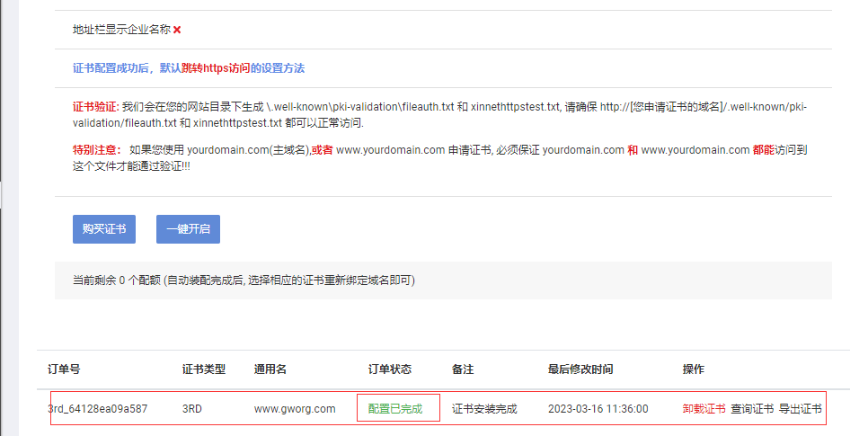Click the 证书安装完成 remark cell
Screen dimensions: 868x436
484,408
